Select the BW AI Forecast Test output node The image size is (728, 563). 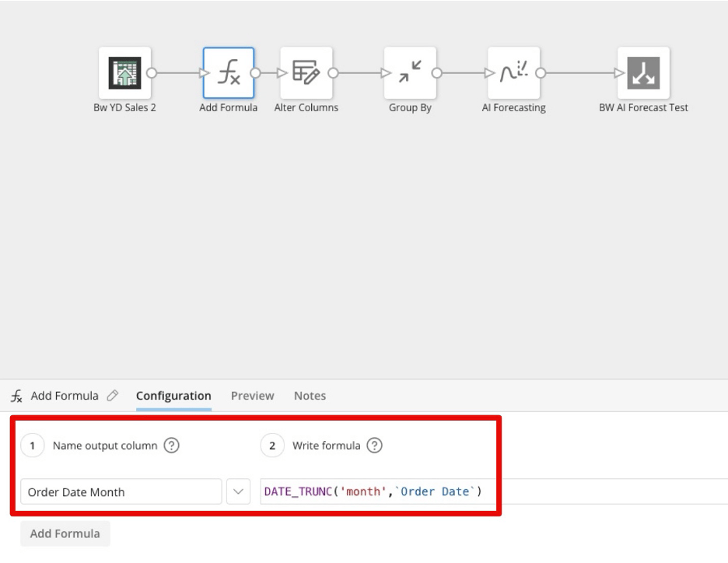click(643, 73)
